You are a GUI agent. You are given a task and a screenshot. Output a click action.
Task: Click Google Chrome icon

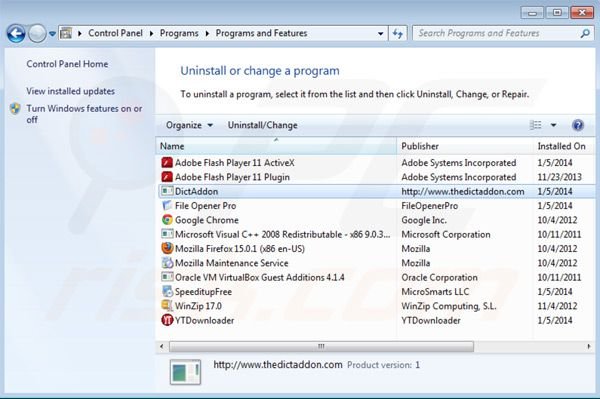(x=167, y=220)
